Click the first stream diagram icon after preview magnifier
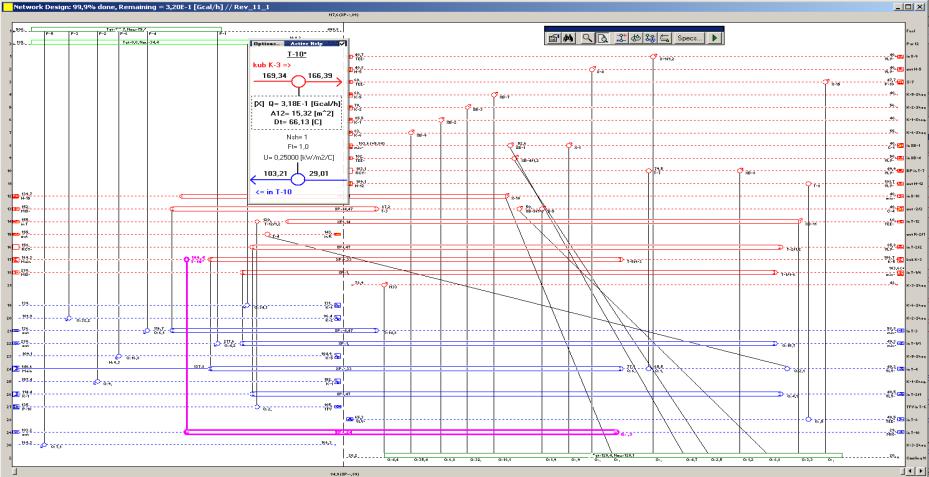The height and width of the screenshot is (477, 929). [x=622, y=37]
